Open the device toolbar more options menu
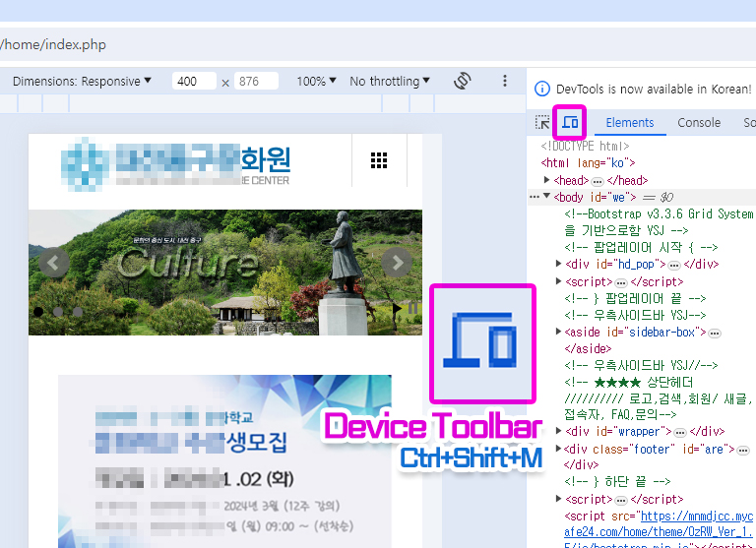Image resolution: width=756 pixels, height=548 pixels. [505, 81]
